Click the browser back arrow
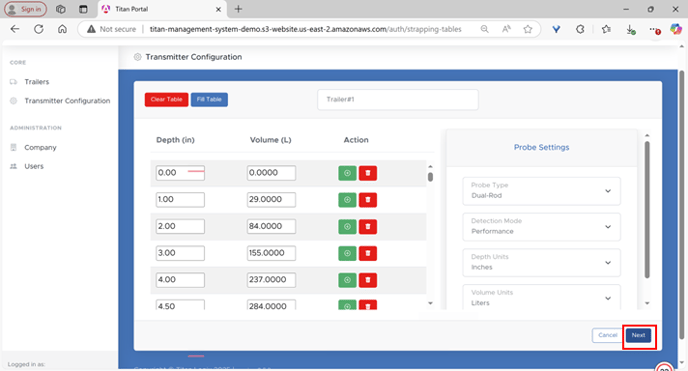 click(x=15, y=29)
